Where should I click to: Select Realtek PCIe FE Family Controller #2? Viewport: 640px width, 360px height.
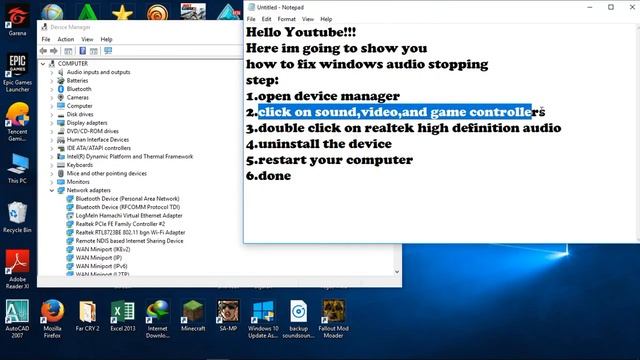point(120,224)
